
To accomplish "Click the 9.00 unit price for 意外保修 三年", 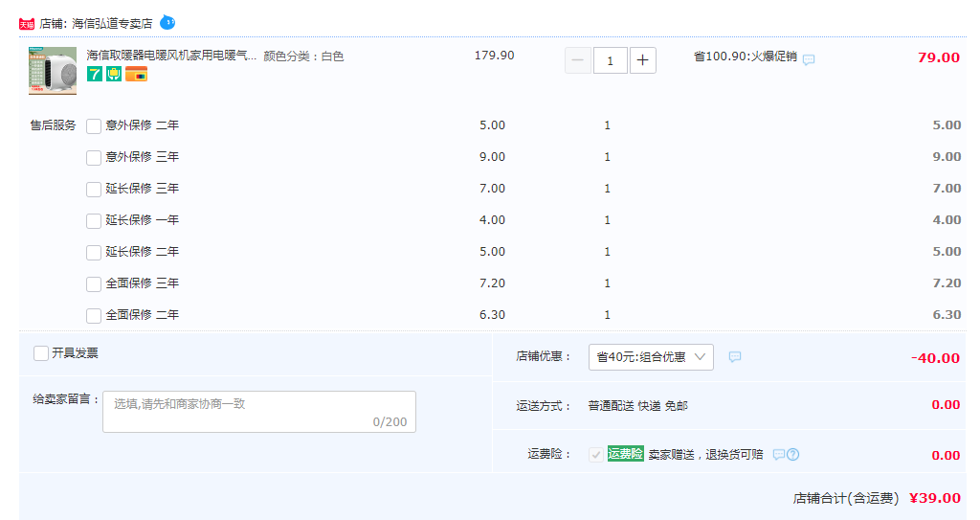I will pyautogui.click(x=493, y=157).
